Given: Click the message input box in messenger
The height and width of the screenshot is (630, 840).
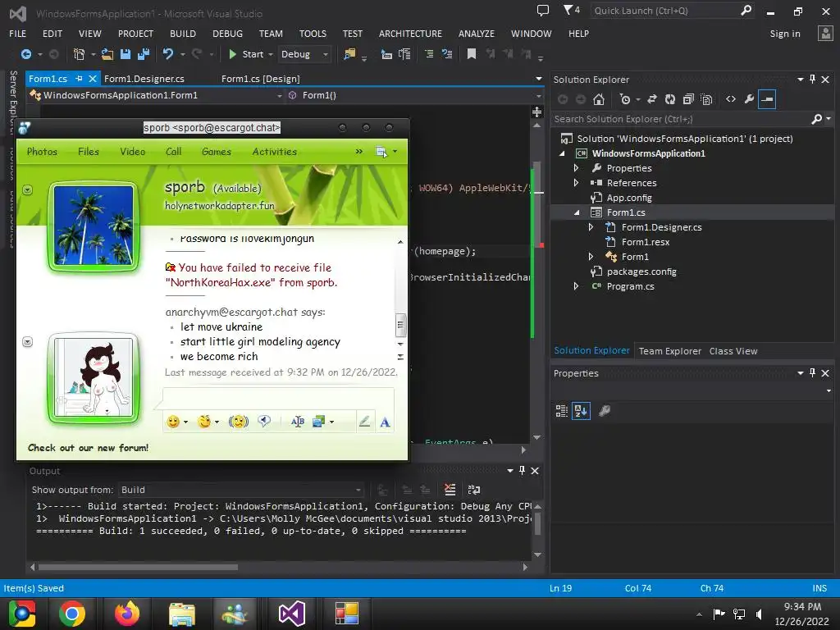Looking at the screenshot, I should 278,399.
